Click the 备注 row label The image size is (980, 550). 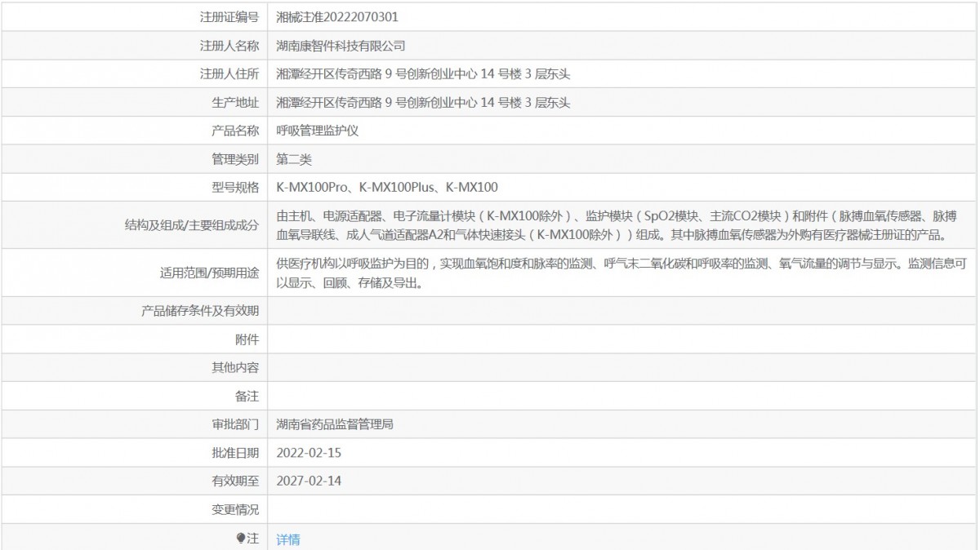point(247,396)
